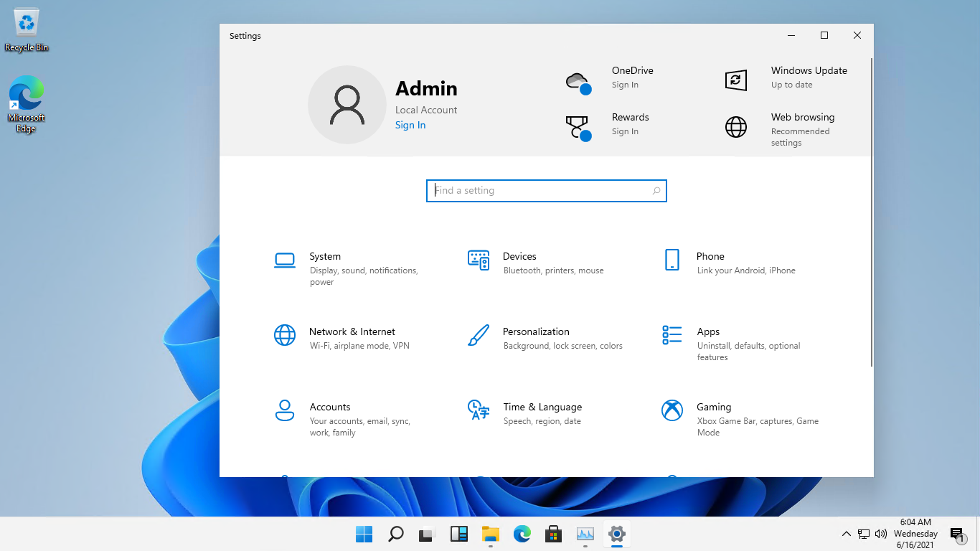Click the Rewards trophy icon

tap(578, 128)
